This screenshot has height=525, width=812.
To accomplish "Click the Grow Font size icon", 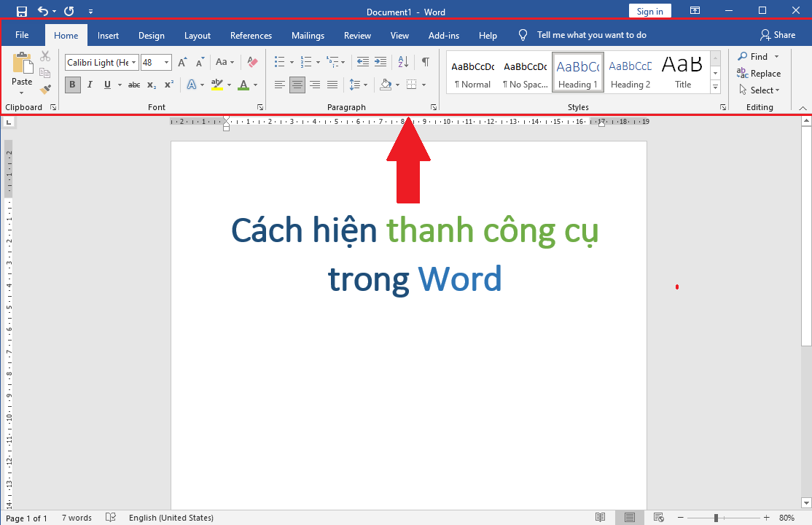I will click(183, 63).
